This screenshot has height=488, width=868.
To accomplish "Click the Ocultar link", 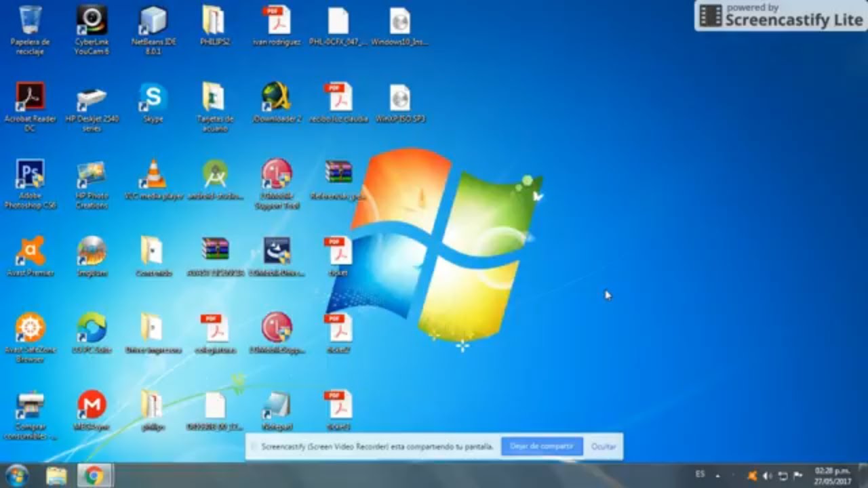I will pos(604,447).
